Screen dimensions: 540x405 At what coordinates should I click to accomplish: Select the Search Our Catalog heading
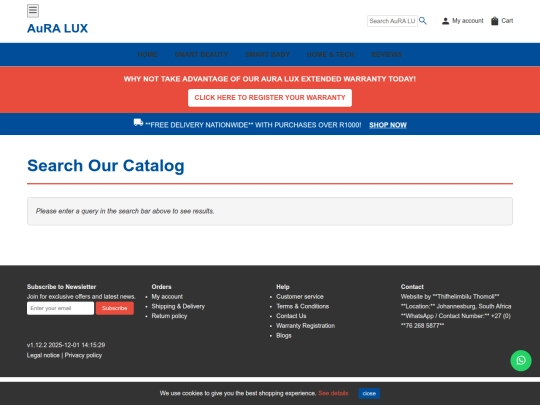pos(106,166)
